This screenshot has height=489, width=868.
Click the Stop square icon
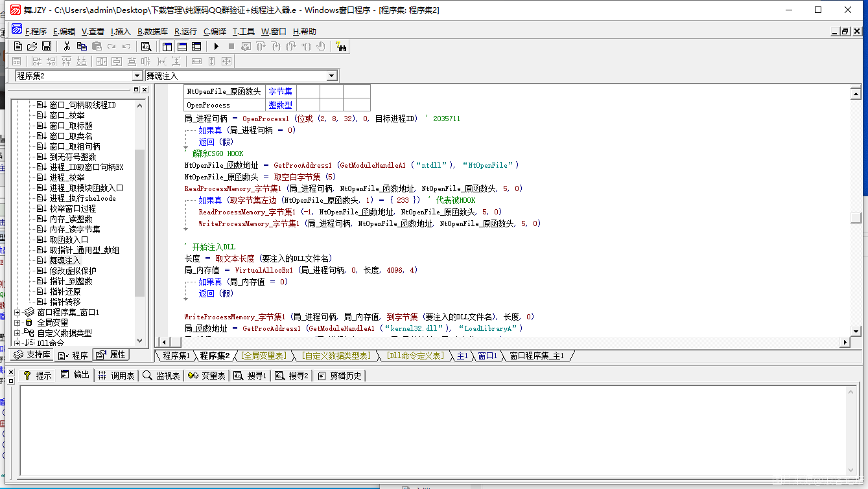click(x=231, y=46)
